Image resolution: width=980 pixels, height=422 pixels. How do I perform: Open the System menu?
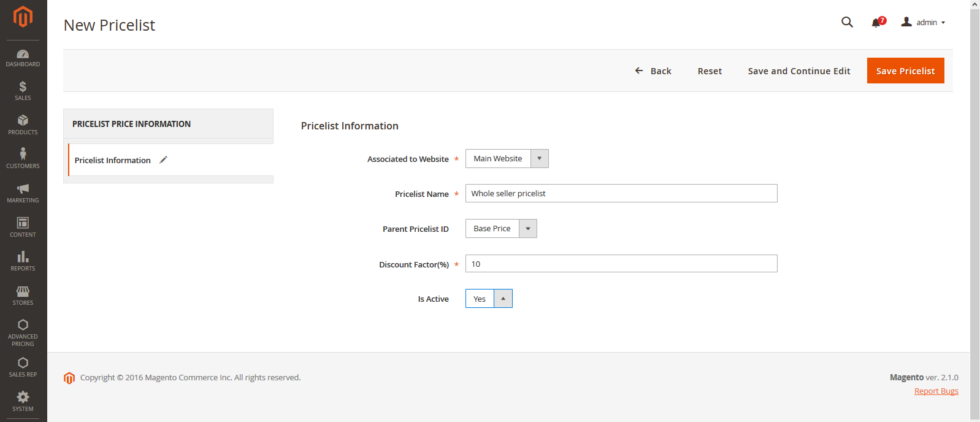point(23,402)
